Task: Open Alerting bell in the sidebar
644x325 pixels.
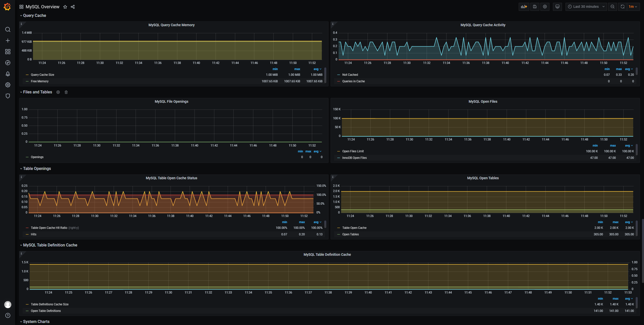Action: pyautogui.click(x=8, y=74)
